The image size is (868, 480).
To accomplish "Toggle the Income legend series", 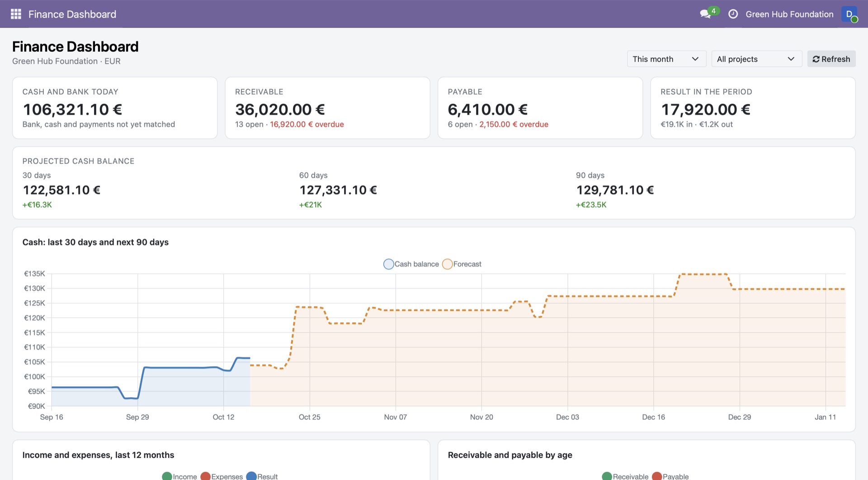I will point(179,476).
